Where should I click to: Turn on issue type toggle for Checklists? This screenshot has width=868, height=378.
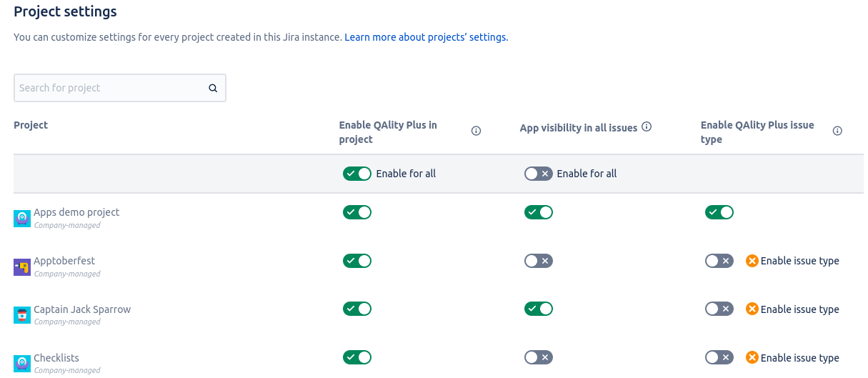(x=719, y=357)
